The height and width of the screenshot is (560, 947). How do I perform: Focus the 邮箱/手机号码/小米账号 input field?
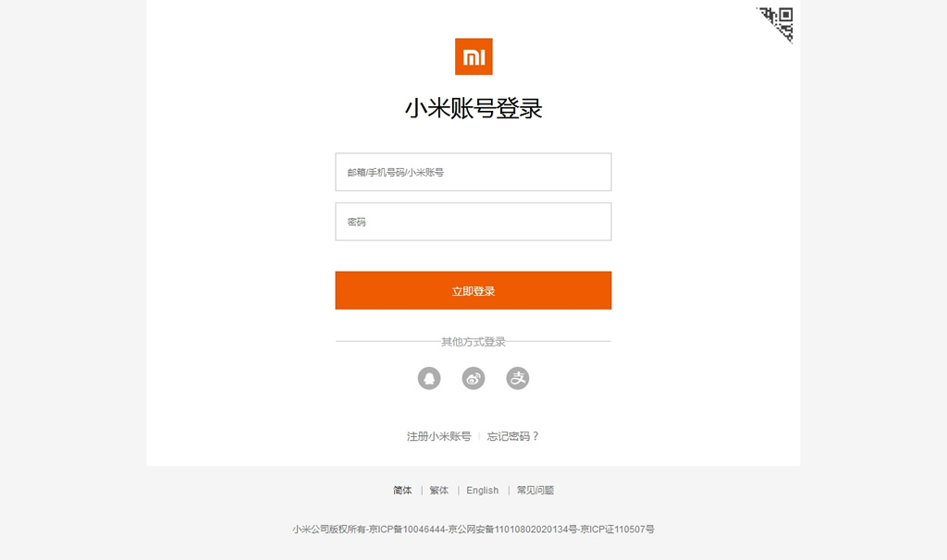473,172
